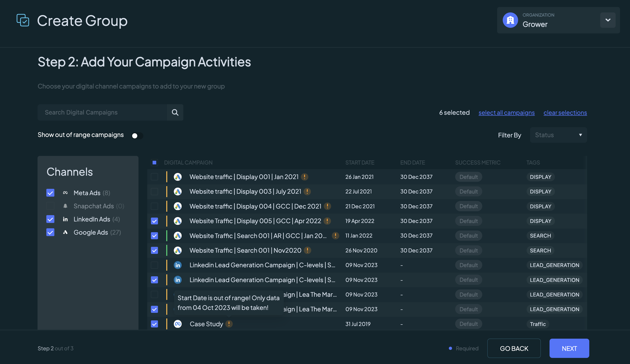Uncheck the Meta Ads channel checkbox

(50, 193)
